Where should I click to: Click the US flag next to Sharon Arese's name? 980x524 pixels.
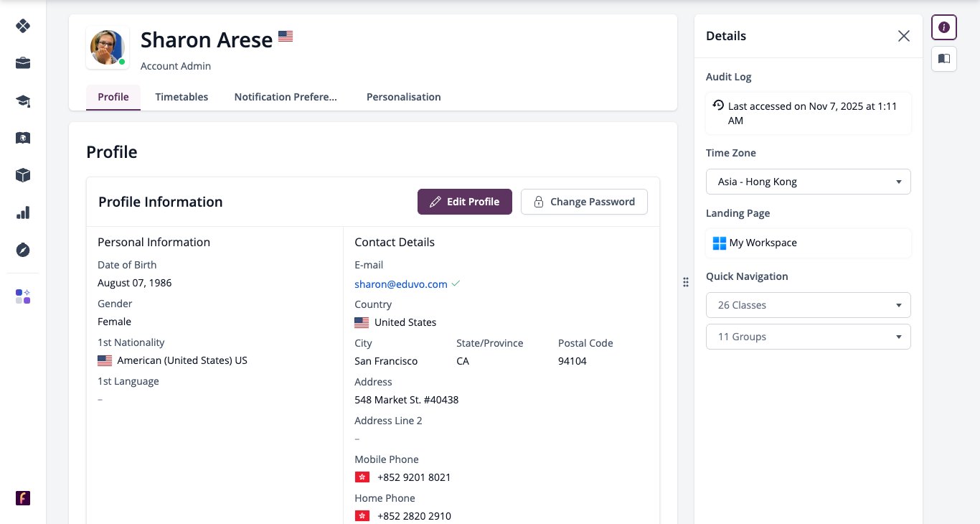click(x=286, y=36)
